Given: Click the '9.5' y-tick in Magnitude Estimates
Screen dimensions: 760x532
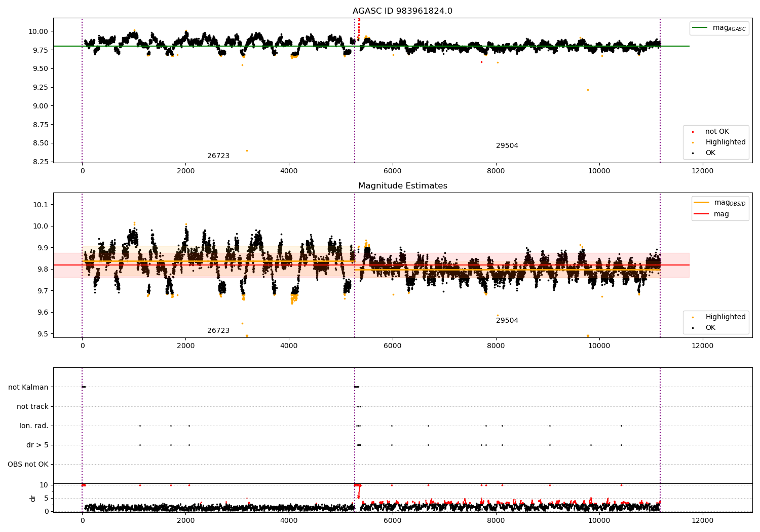Looking at the screenshot, I should 42,334.
